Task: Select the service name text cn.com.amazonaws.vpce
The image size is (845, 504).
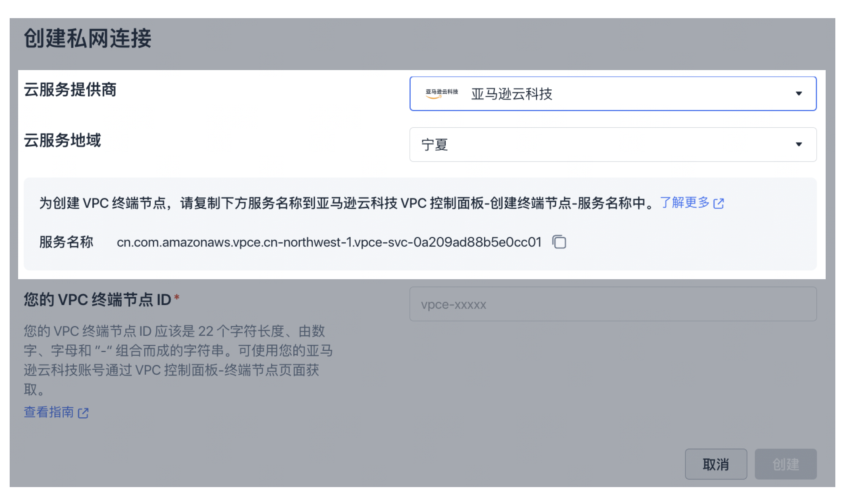Action: 329,242
